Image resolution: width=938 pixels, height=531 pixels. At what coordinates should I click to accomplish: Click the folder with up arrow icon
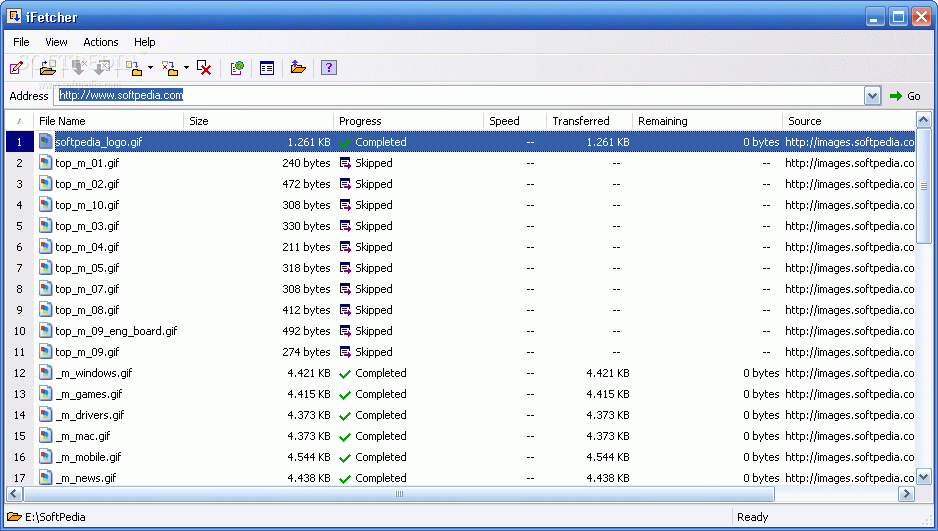coord(298,68)
